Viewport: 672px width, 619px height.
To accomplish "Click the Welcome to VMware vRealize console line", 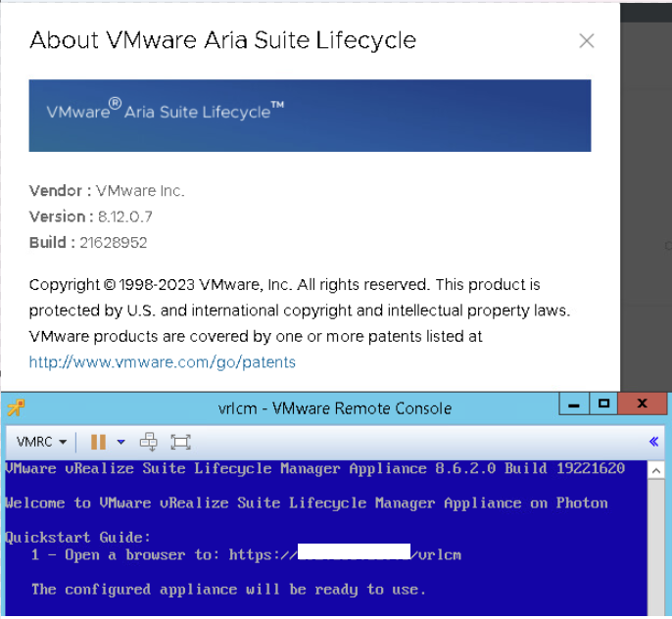I will [307, 502].
